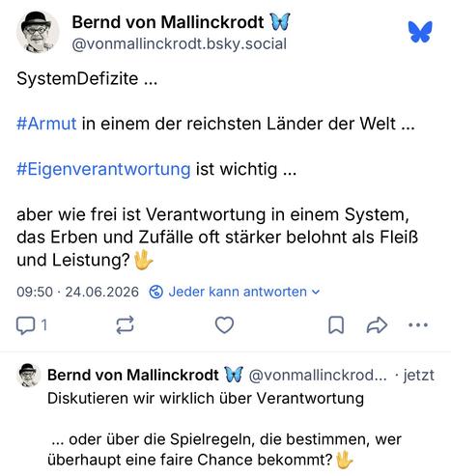Click the 09:50 · 24.06.2026 timestamp
451x476 pixels.
click(77, 292)
